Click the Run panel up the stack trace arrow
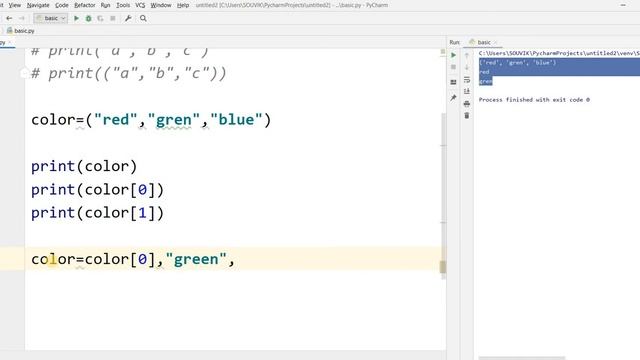This screenshot has height=360, width=640. (x=467, y=55)
